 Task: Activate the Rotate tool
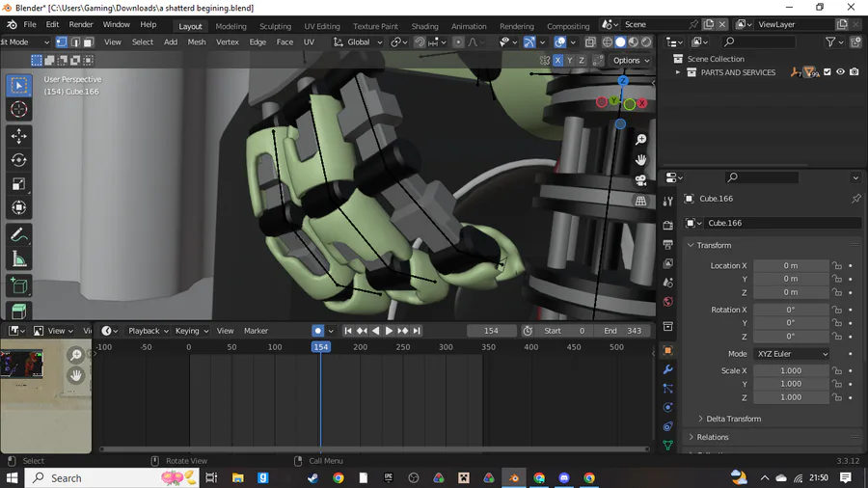(x=18, y=160)
